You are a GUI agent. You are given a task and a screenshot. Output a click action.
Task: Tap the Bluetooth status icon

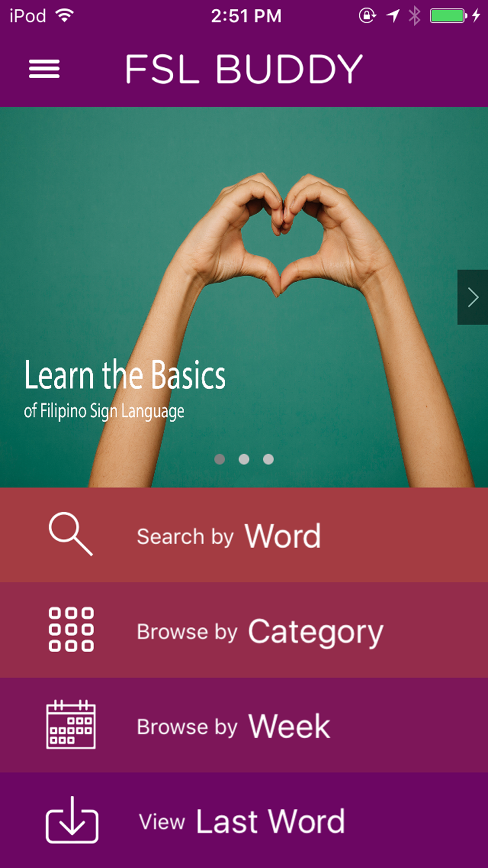(x=414, y=16)
